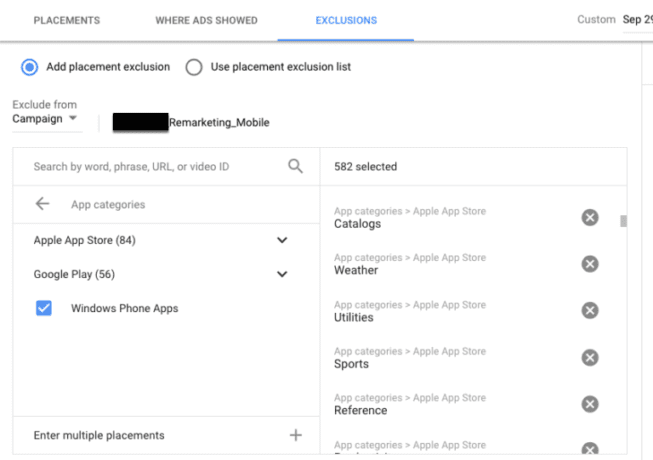Remove Utilities from selected exclusions
Viewport: 653px width, 460px height.
(x=590, y=310)
